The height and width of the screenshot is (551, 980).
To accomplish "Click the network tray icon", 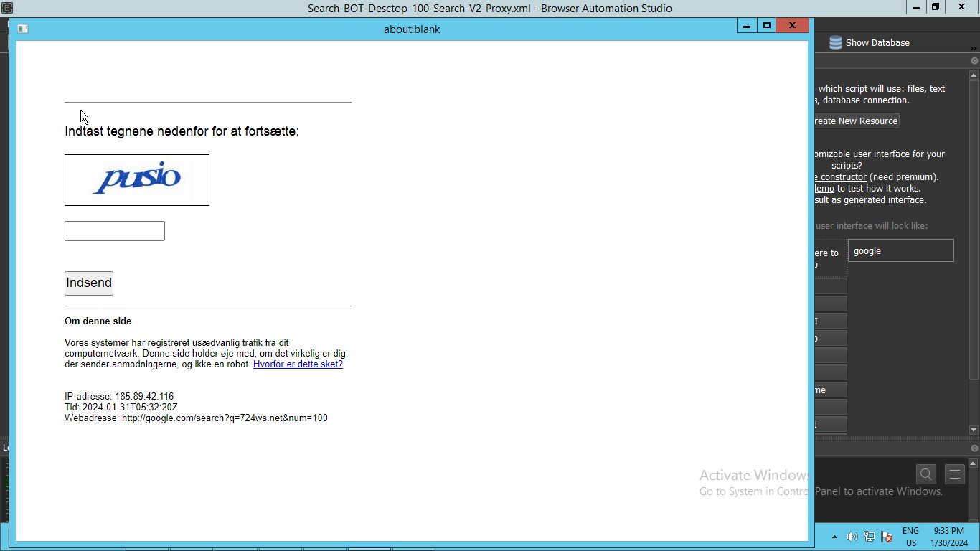I will (869, 537).
